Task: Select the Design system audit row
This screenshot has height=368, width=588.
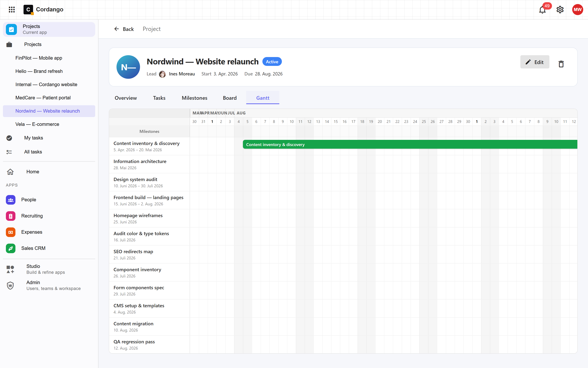Action: tap(149, 182)
